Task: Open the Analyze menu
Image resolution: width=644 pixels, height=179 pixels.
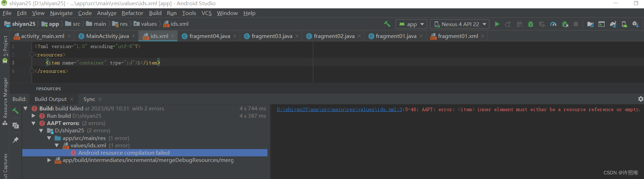Action: pos(106,13)
